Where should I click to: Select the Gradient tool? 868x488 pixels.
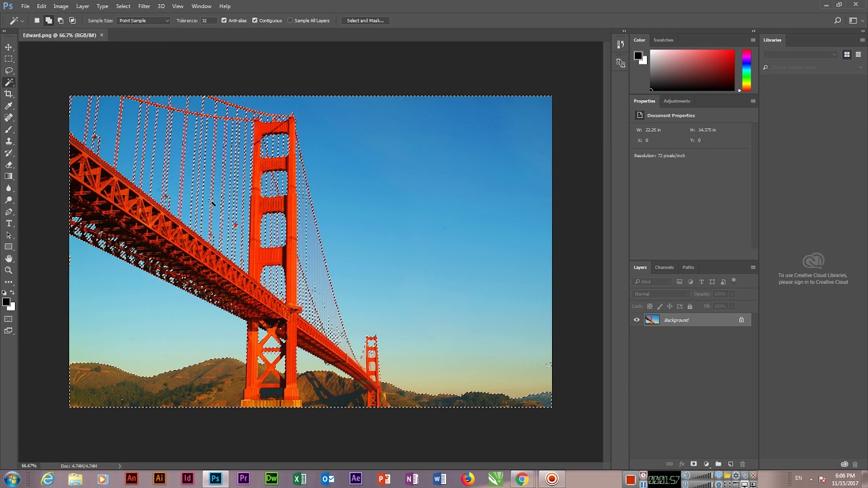(9, 176)
